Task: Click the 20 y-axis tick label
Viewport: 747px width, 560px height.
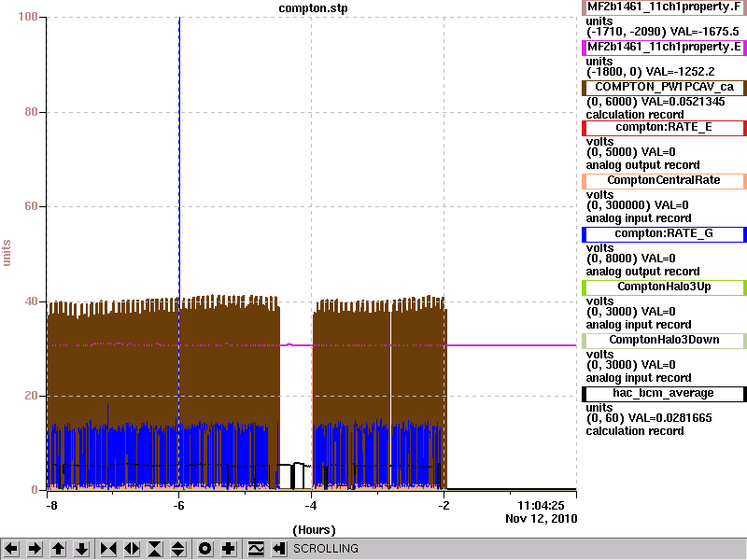Action: click(x=31, y=396)
